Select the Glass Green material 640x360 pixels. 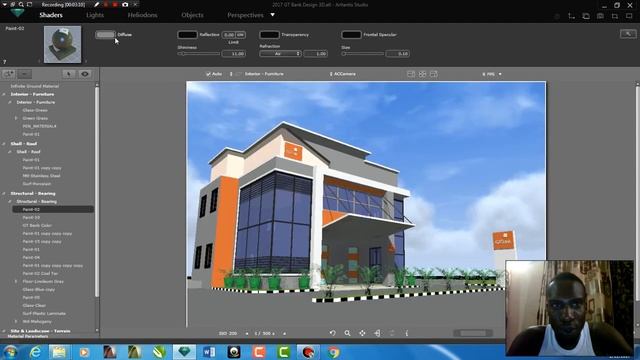coord(35,110)
